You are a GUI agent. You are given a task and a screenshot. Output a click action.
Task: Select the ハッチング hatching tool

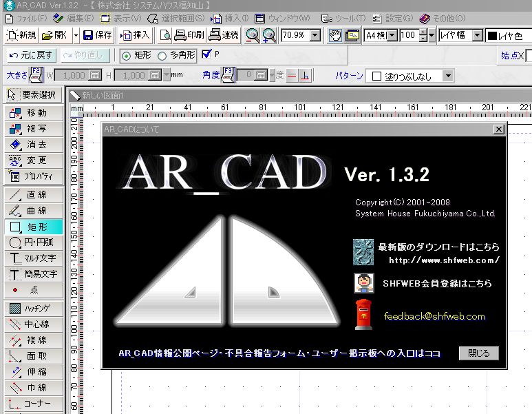(34, 309)
